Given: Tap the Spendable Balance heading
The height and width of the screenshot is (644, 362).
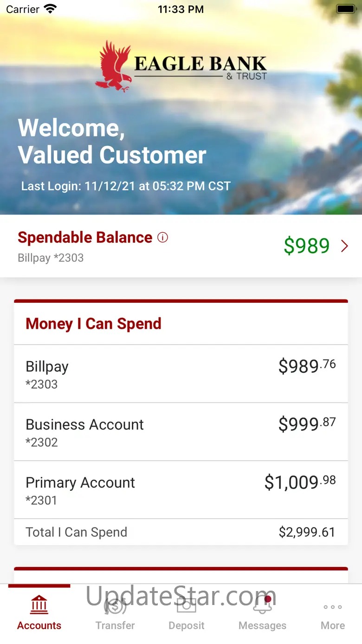Looking at the screenshot, I should tap(85, 238).
